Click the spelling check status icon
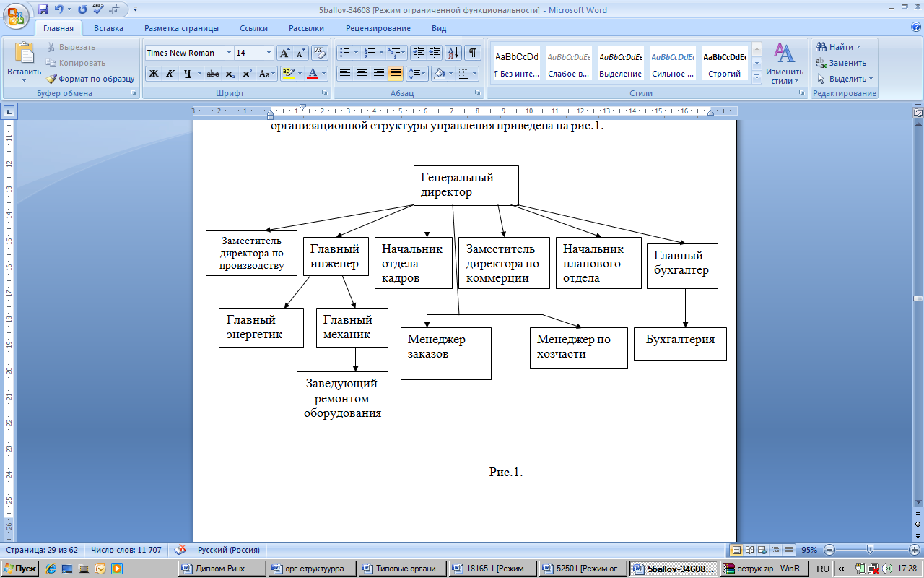Screen dimensions: 924x578 (180, 550)
